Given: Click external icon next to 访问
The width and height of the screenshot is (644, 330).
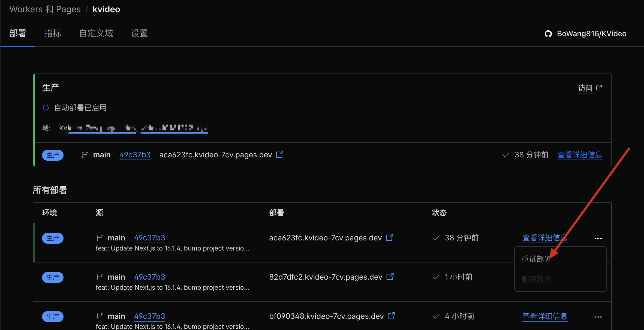Looking at the screenshot, I should 599,88.
